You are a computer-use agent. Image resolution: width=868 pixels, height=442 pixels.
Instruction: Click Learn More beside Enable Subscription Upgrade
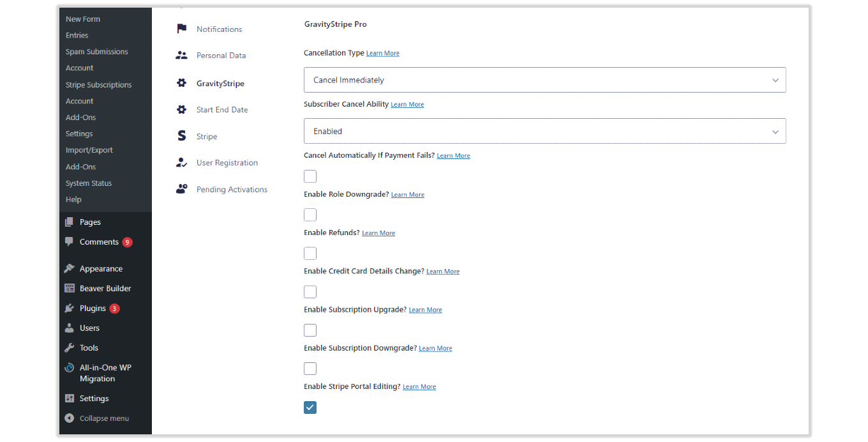426,310
